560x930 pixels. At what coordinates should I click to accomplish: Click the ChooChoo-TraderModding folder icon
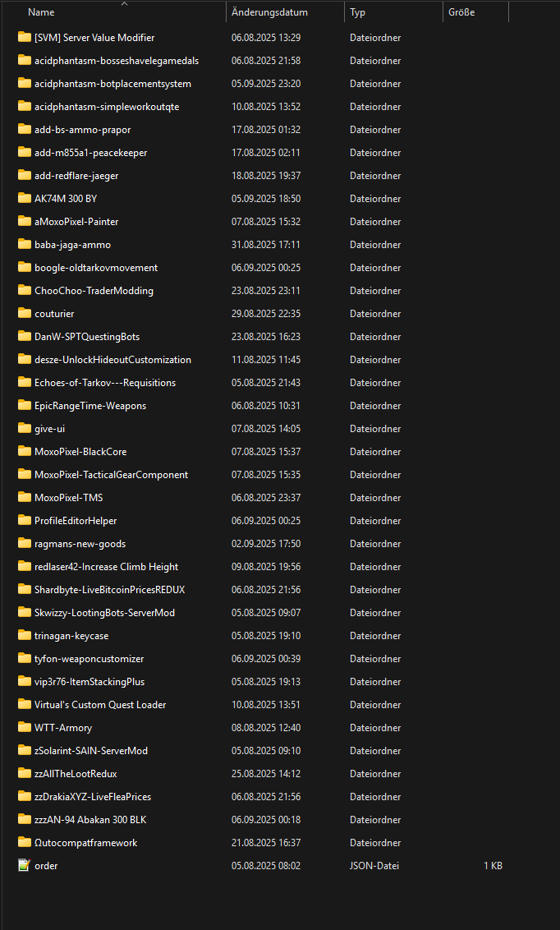coord(25,291)
